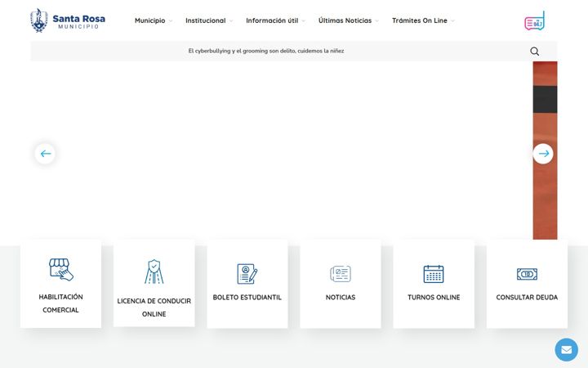
Task: Open the mail chat bubble button
Action: pos(566,350)
